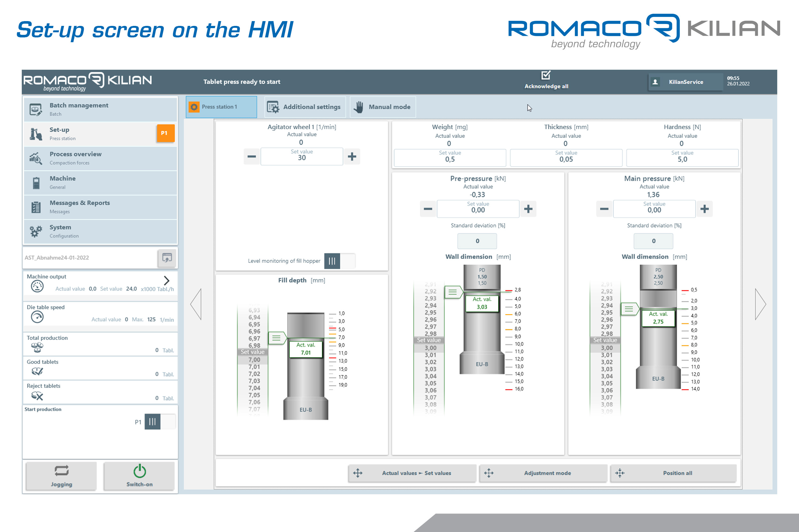Click Main pressure wall dimension slider handle
The height and width of the screenshot is (532, 799).
coord(630,309)
